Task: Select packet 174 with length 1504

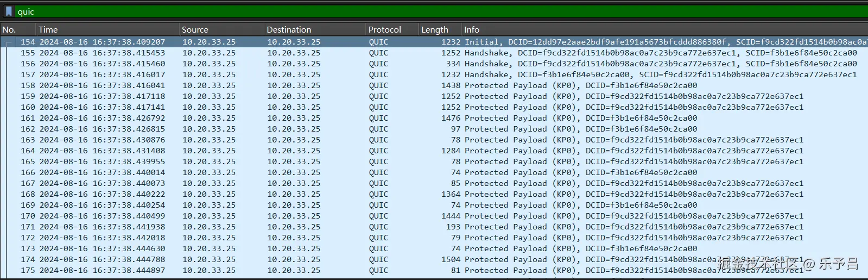Action: [x=434, y=259]
